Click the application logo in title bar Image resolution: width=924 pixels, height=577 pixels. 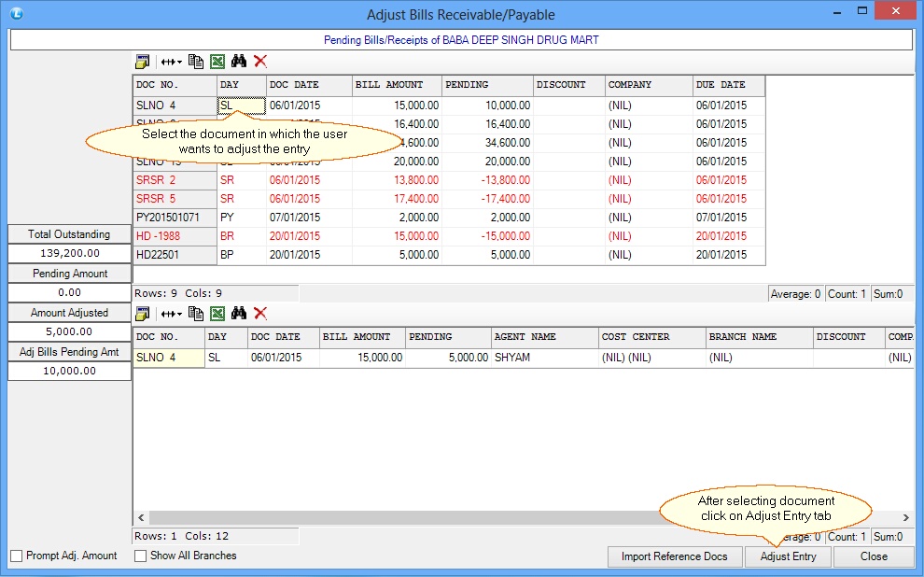click(x=17, y=14)
